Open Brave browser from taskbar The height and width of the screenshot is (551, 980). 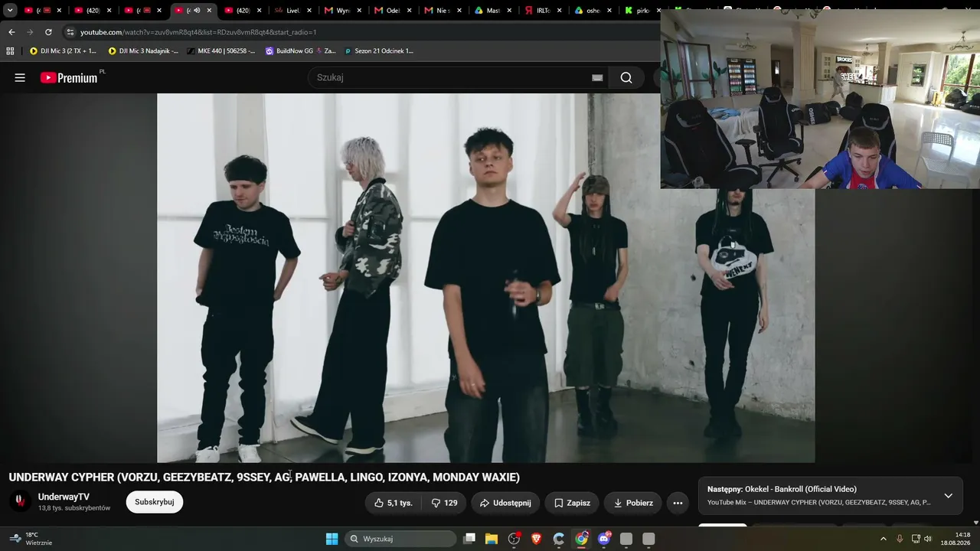point(537,539)
